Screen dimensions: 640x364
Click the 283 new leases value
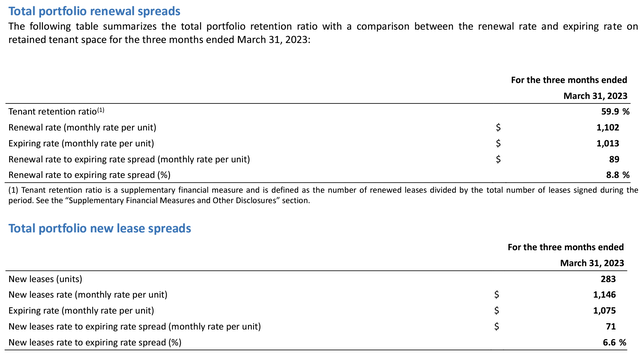pos(608,279)
